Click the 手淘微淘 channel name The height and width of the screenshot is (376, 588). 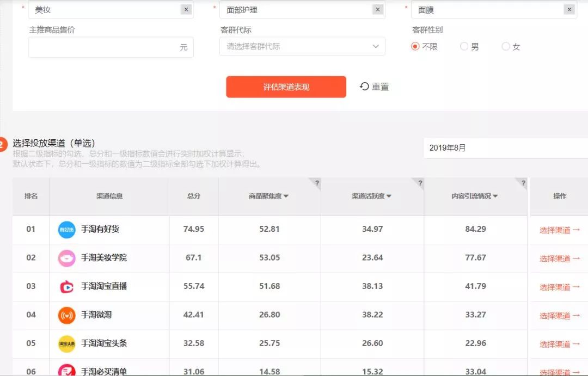point(96,315)
